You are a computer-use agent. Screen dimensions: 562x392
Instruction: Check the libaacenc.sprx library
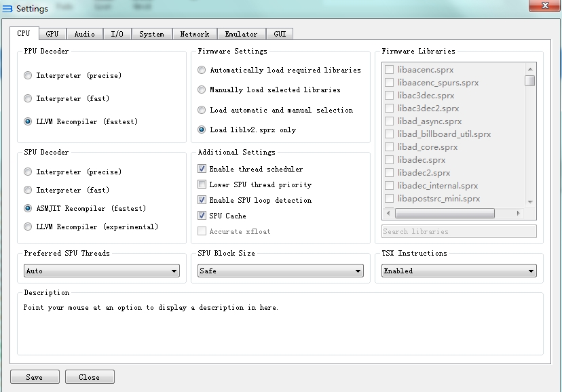(x=389, y=69)
